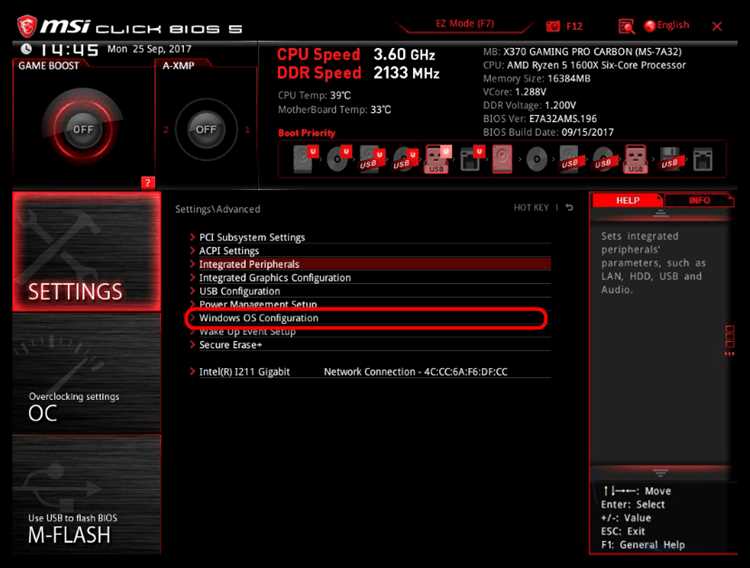Switch to EZ Mode (F7)
The height and width of the screenshot is (568, 750).
click(464, 24)
